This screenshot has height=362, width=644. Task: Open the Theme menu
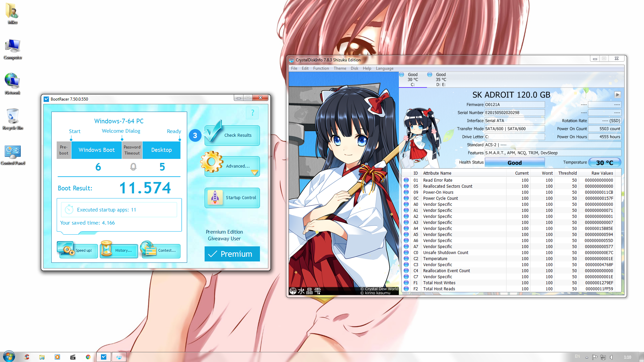(x=339, y=68)
